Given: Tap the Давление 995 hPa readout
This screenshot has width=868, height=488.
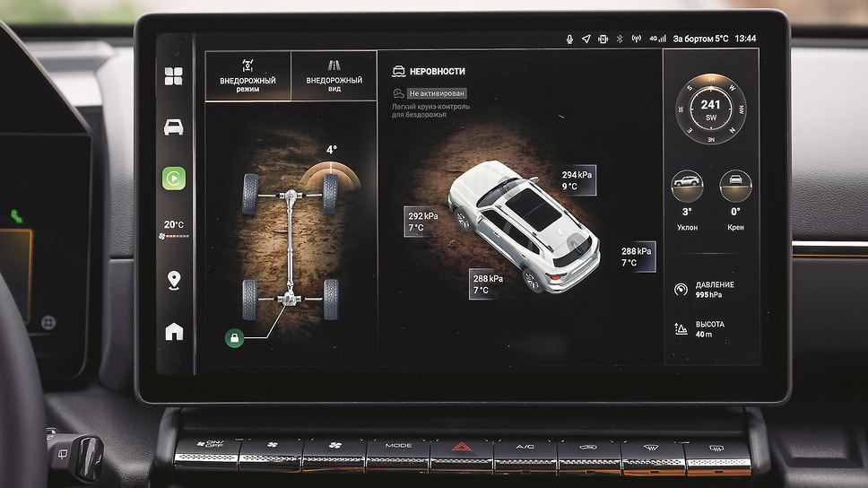Looking at the screenshot, I should click(710, 289).
